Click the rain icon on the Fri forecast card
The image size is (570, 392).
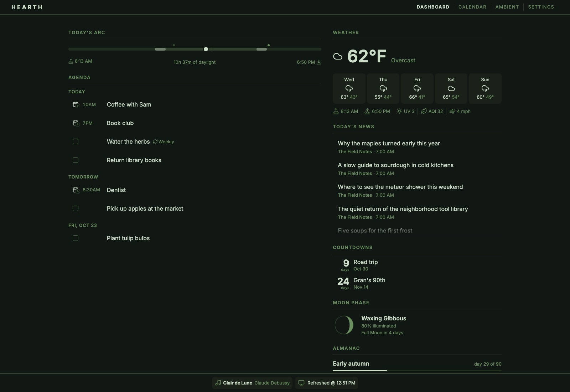417,88
